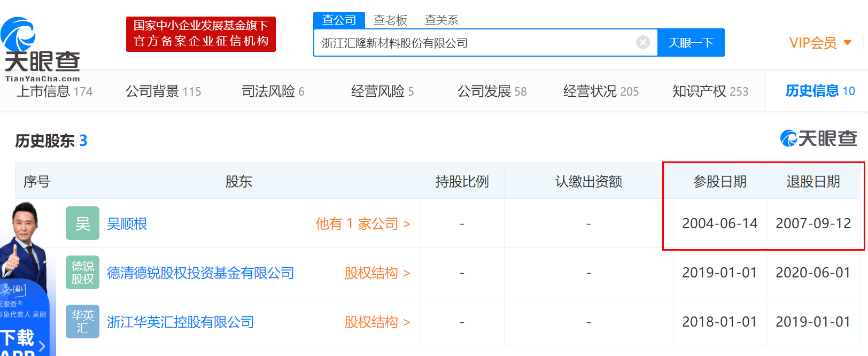Image resolution: width=868 pixels, height=356 pixels.
Task: Click the 持股比例 column header
Action: (462, 182)
